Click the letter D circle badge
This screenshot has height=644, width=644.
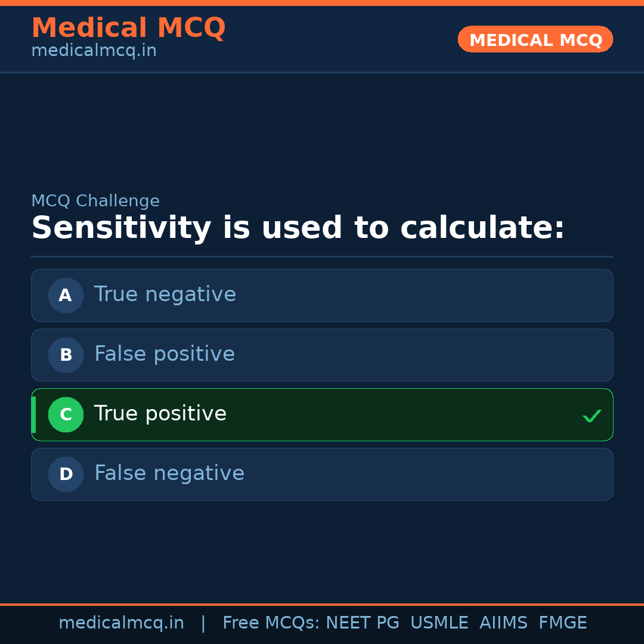pos(66,474)
